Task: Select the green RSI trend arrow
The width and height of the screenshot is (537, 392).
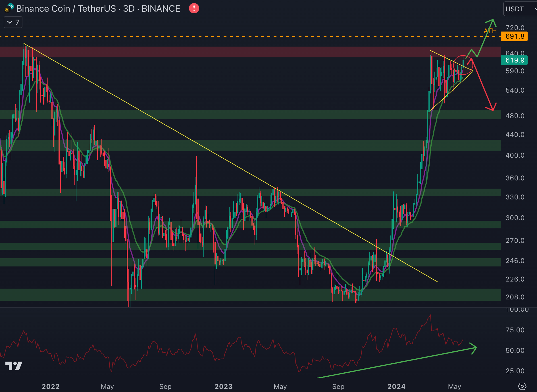Action: point(398,362)
